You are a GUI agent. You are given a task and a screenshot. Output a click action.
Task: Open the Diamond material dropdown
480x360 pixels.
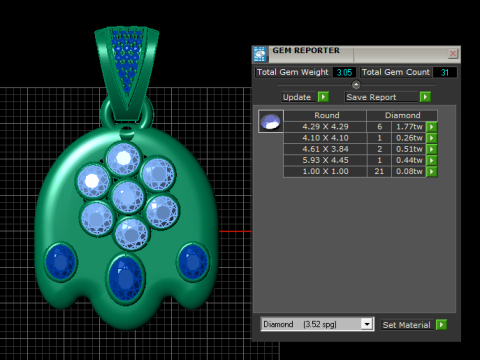(x=367, y=324)
